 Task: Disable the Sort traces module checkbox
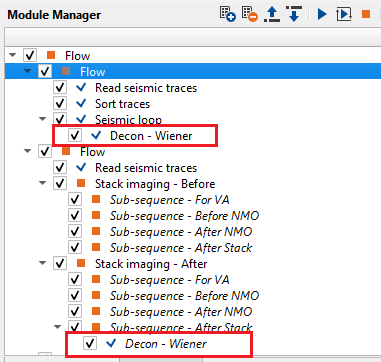pos(60,104)
